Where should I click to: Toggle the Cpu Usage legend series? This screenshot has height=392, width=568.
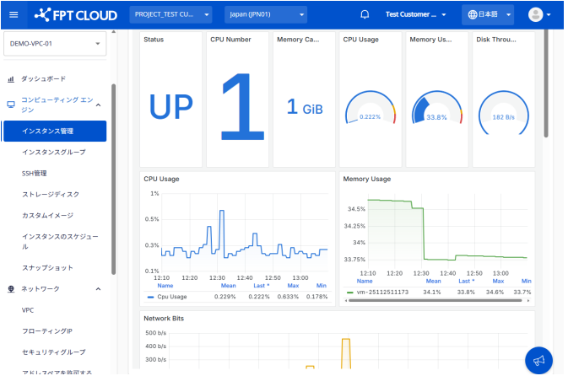(x=172, y=296)
